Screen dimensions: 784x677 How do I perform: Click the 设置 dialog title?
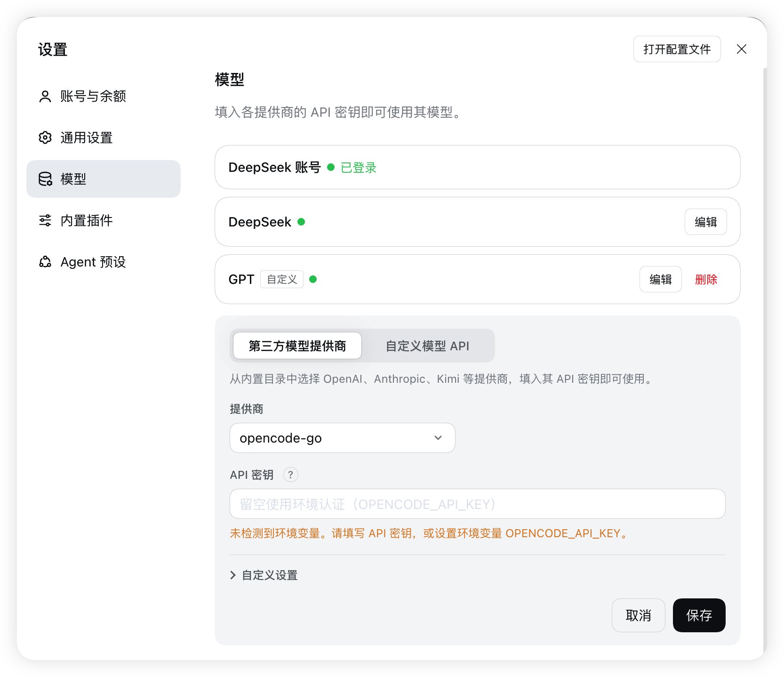tap(53, 49)
